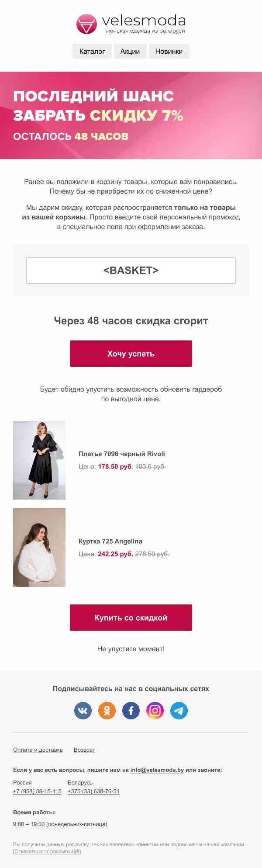262x868 pixels.
Task: Open the Telegram social icon
Action: pos(179,710)
